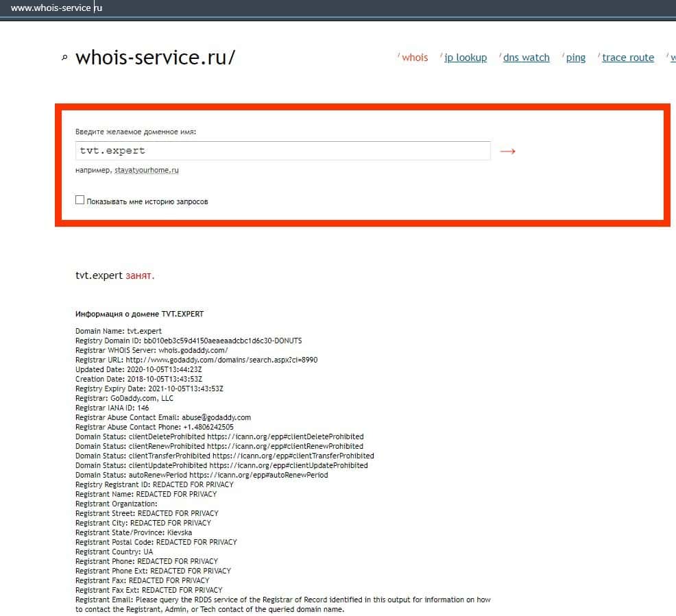Select the Registrant Email RDDS notice line

click(x=283, y=604)
